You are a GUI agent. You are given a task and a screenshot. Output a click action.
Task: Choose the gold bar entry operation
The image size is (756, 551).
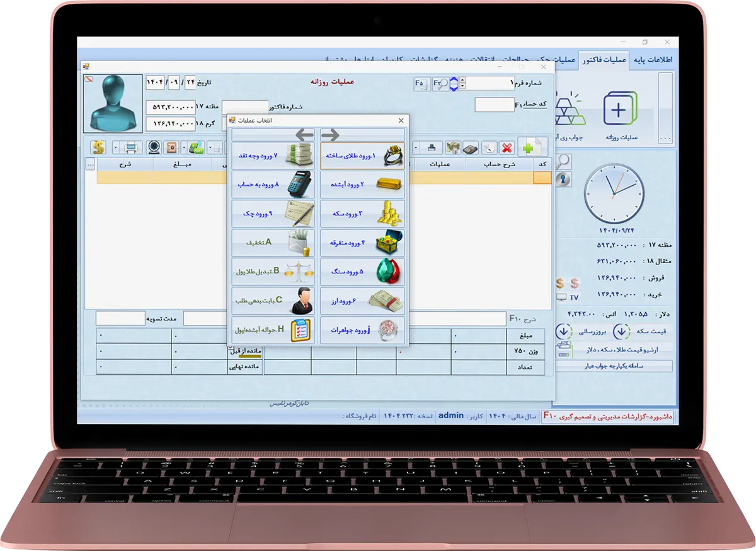(x=362, y=185)
